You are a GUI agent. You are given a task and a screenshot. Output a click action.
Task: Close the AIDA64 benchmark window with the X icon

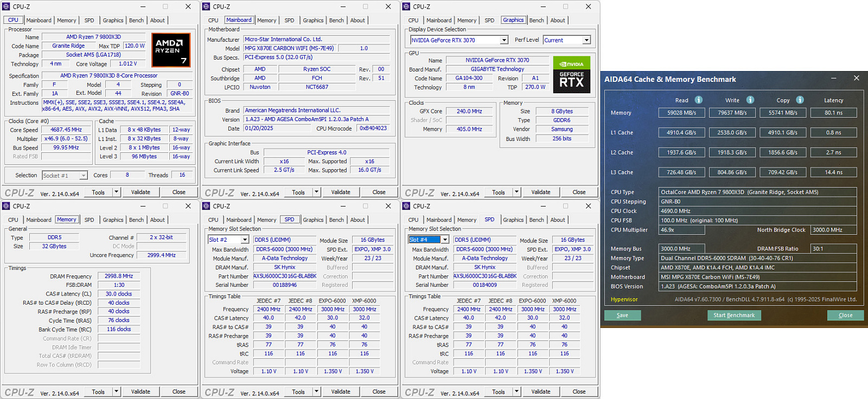coord(857,78)
